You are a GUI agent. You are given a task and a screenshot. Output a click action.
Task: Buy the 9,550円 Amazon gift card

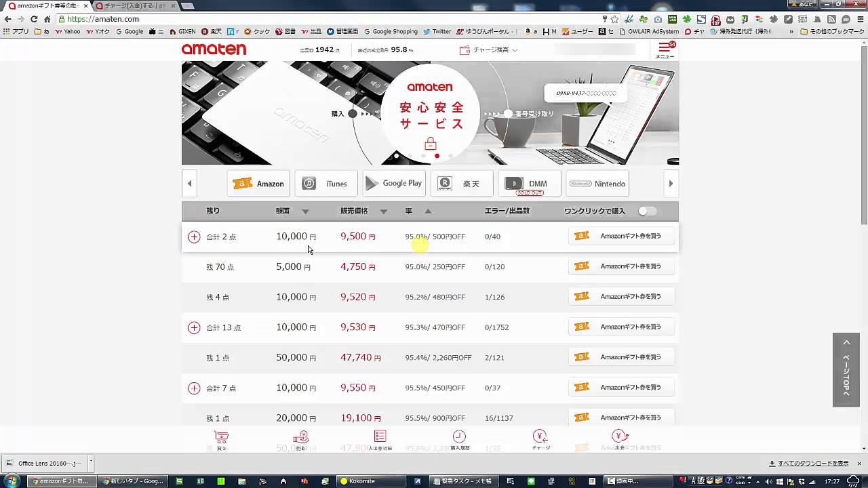(621, 388)
